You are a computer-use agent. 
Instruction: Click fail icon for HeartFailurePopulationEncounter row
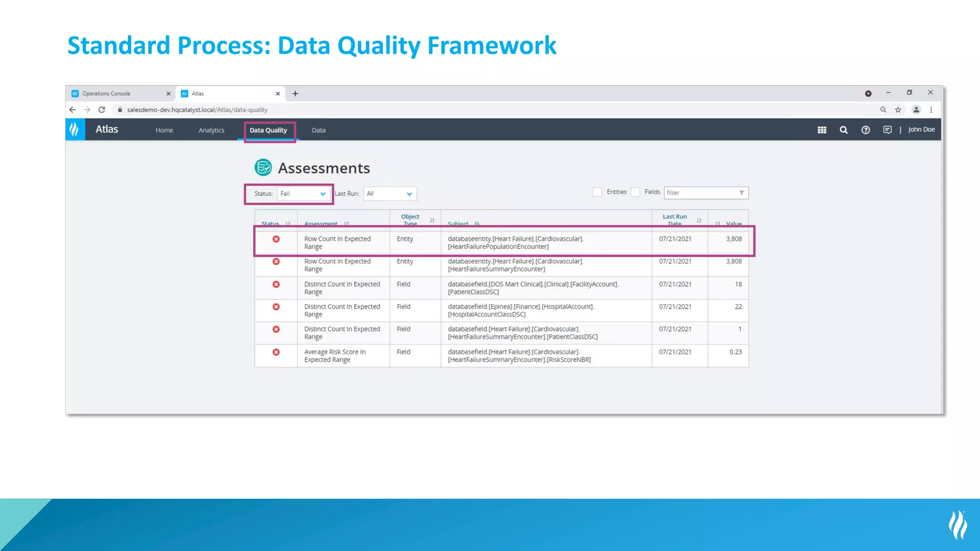click(x=276, y=239)
